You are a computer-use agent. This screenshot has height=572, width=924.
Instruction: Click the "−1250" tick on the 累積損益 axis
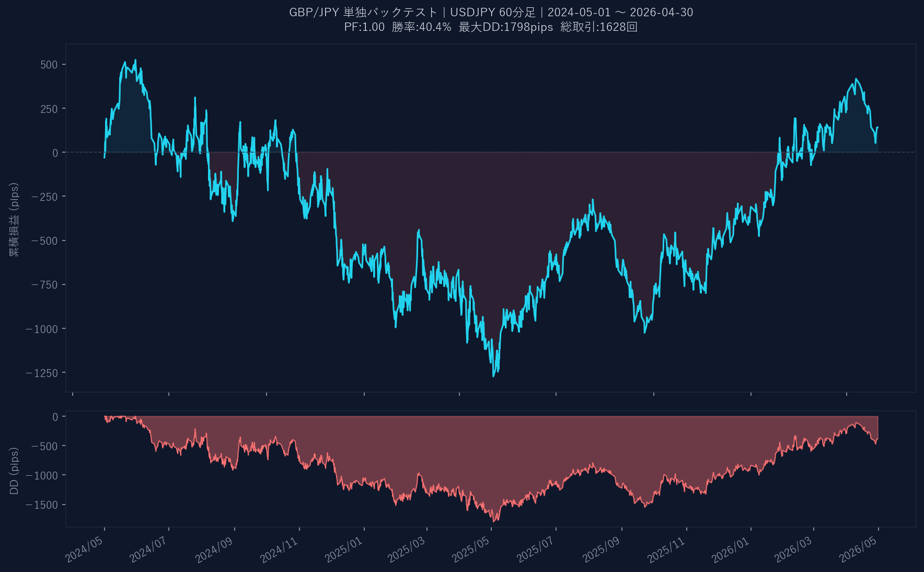(x=42, y=373)
